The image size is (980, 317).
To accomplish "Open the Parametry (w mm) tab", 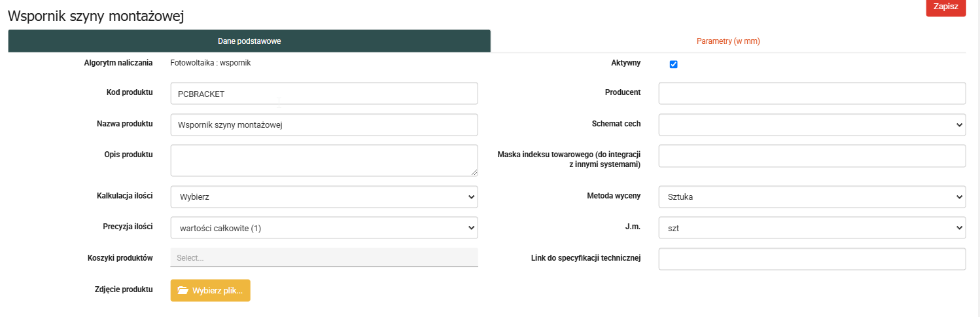I will 727,41.
